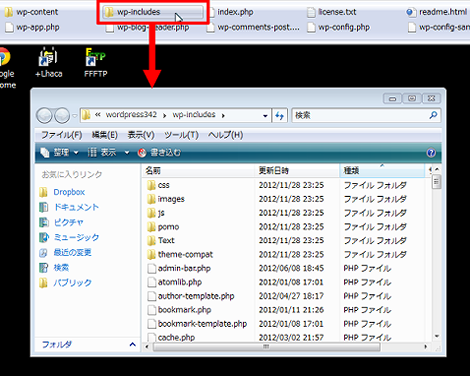Viewport: 470px width, 376px height.
Task: Open the ファイル(F) menu
Action: point(62,135)
